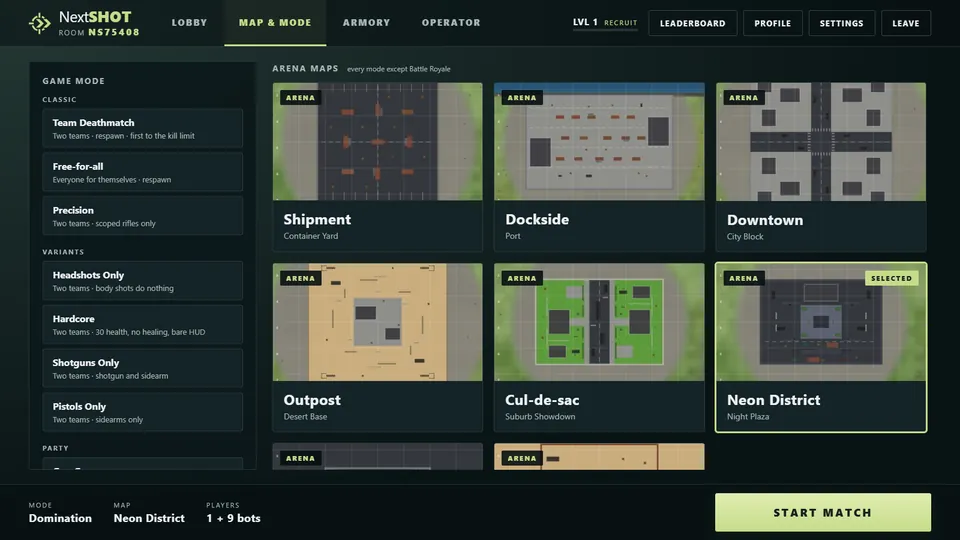Image resolution: width=960 pixels, height=540 pixels.
Task: Select the Dockside map thumbnail
Action: 599,141
